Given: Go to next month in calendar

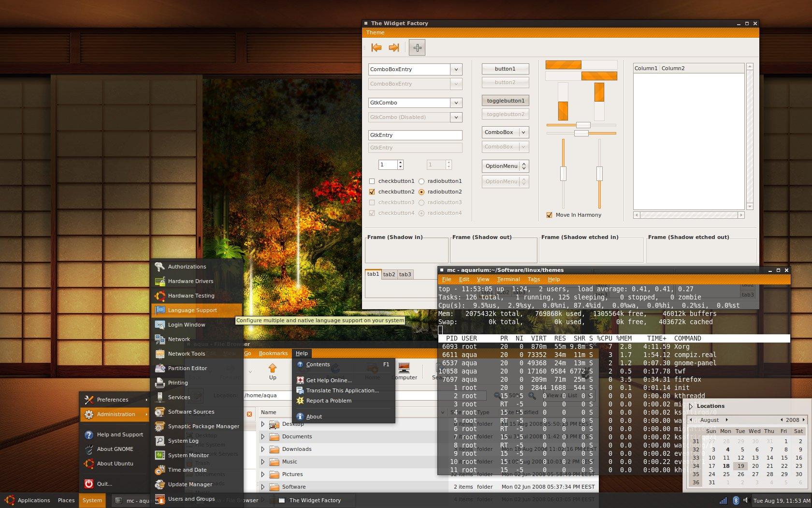Looking at the screenshot, I should pos(726,420).
